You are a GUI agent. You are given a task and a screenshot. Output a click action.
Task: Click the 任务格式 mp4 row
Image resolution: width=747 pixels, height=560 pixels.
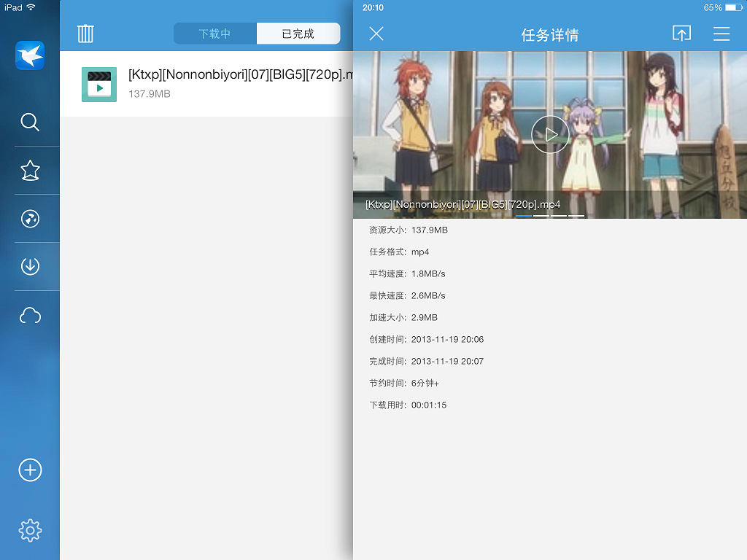point(399,252)
